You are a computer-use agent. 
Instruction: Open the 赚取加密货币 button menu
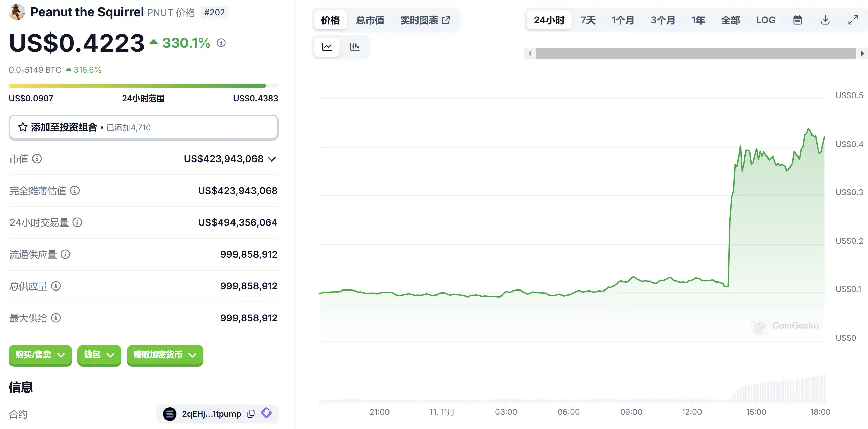pyautogui.click(x=165, y=355)
